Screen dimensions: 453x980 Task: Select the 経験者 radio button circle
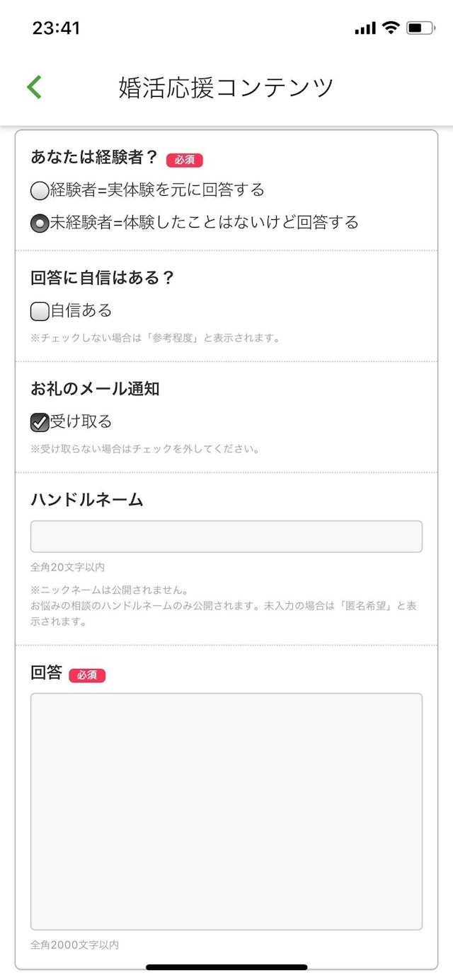click(40, 191)
